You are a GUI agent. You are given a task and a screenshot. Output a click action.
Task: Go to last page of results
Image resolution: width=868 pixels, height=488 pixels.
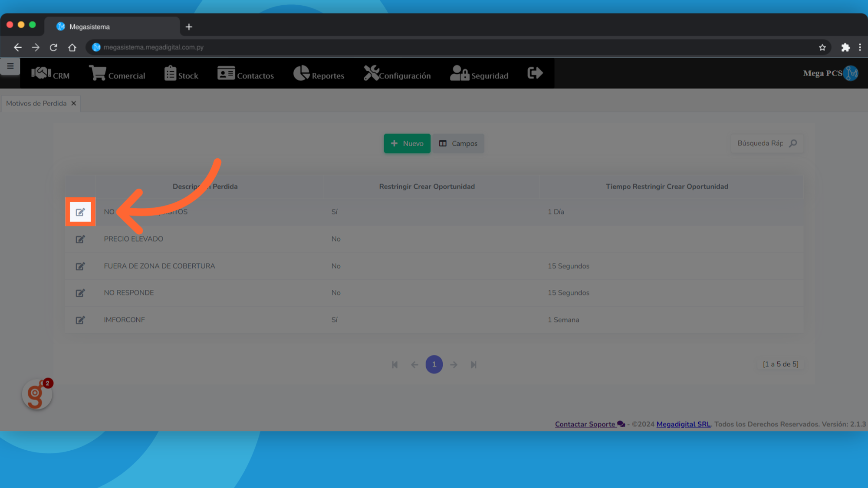pos(473,365)
